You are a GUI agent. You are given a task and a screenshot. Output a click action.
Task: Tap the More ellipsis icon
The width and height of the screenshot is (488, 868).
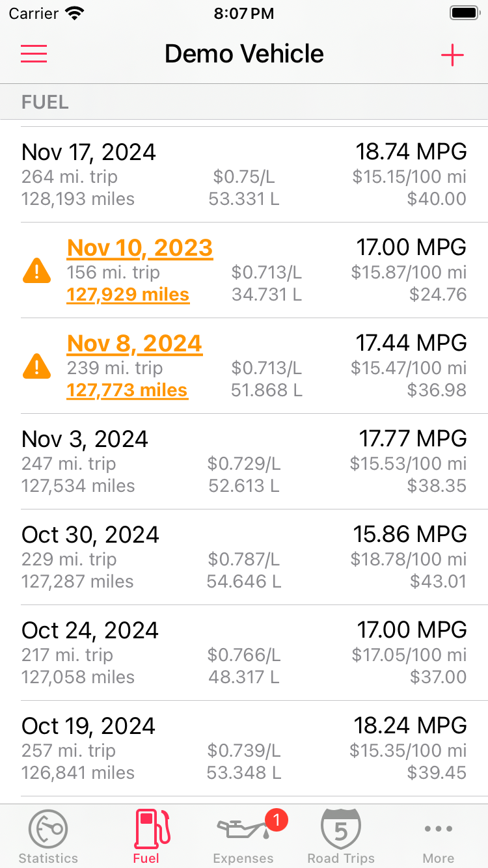(x=439, y=828)
